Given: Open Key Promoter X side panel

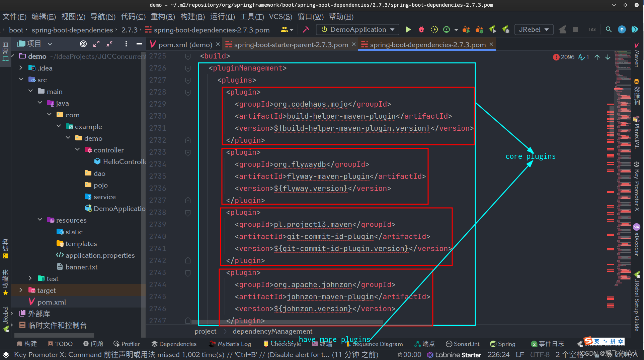Looking at the screenshot, I should [637, 187].
